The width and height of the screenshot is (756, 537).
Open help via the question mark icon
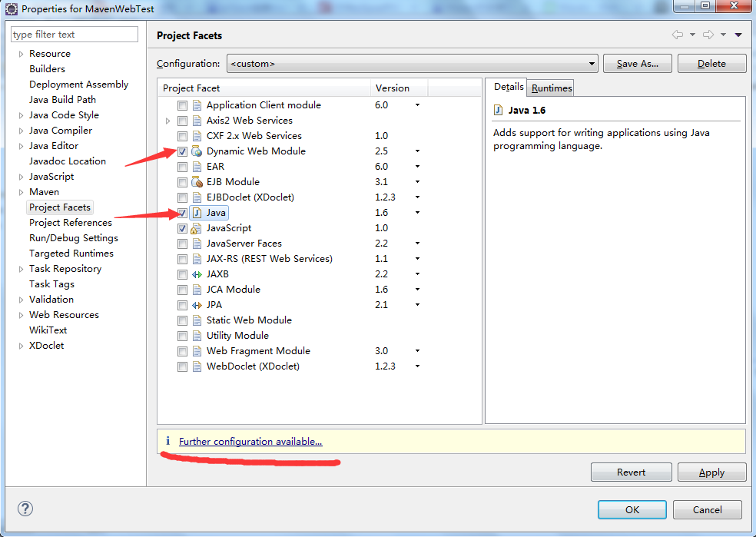pos(25,509)
